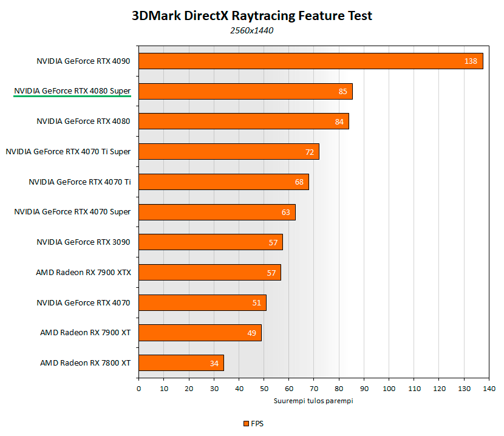Image resolution: width=504 pixels, height=436 pixels.
Task: Select the FPS legend label
Action: pos(257,423)
